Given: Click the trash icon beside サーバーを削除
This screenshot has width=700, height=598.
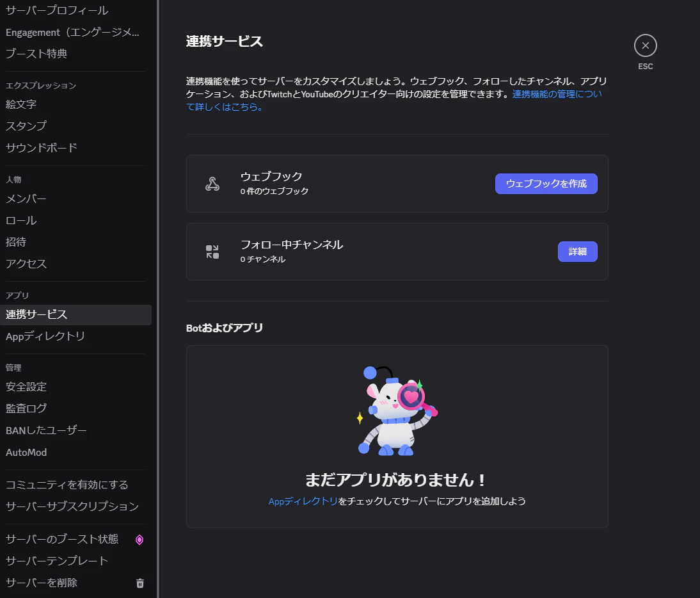Looking at the screenshot, I should coord(139,583).
